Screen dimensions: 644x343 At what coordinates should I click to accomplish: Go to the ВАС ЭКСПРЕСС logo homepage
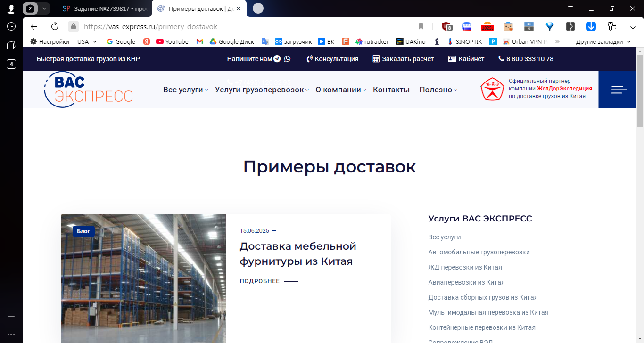(88, 90)
